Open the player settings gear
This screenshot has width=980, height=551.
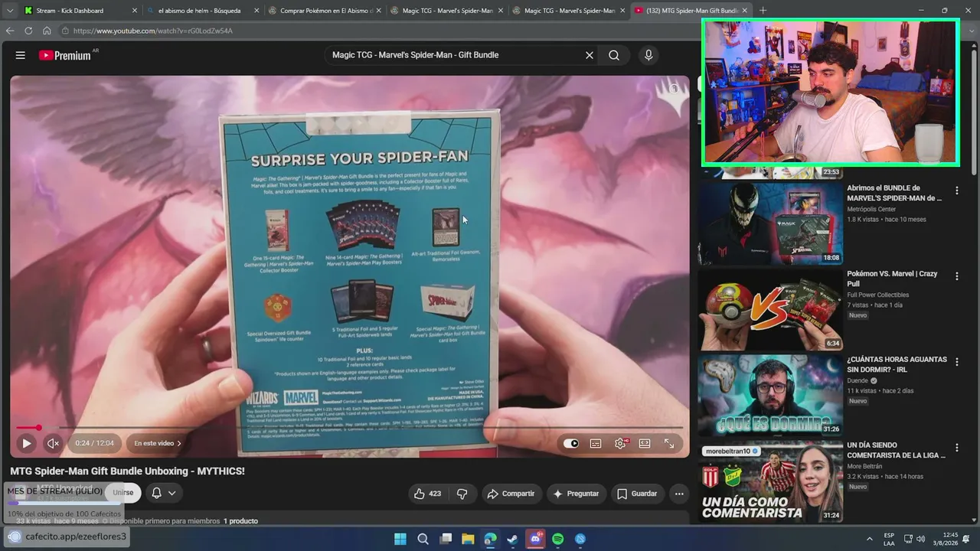(620, 443)
